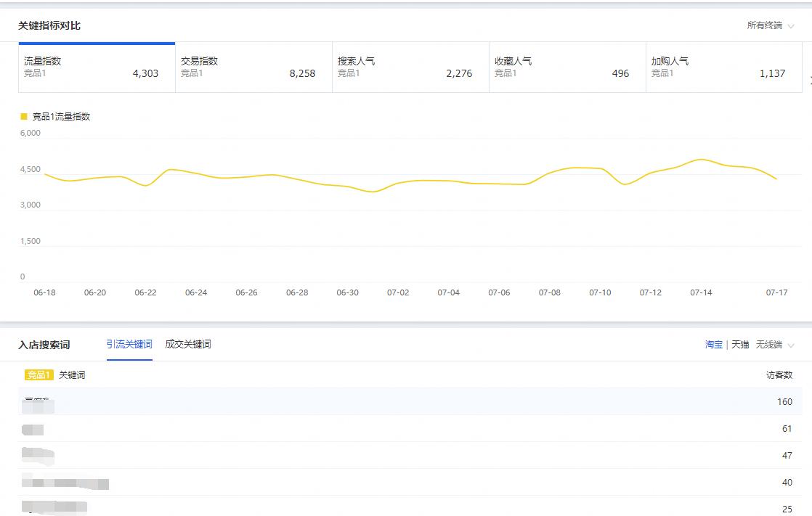Click the 访客数 column header

[x=779, y=375]
